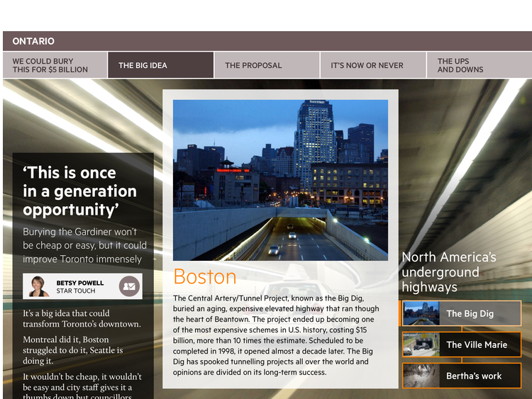Click The Ville Marie tunnel thumbnail
This screenshot has height=399, width=532.
(421, 344)
